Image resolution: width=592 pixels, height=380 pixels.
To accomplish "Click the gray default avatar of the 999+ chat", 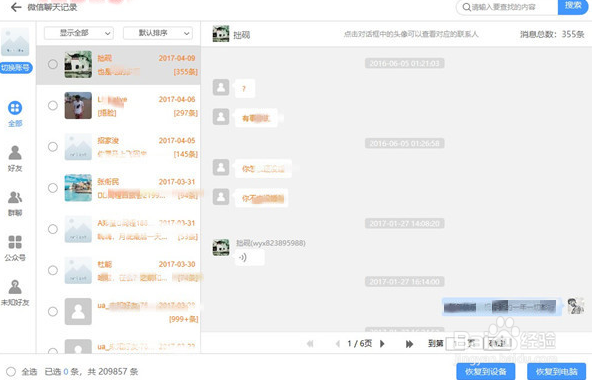I will coord(78,311).
